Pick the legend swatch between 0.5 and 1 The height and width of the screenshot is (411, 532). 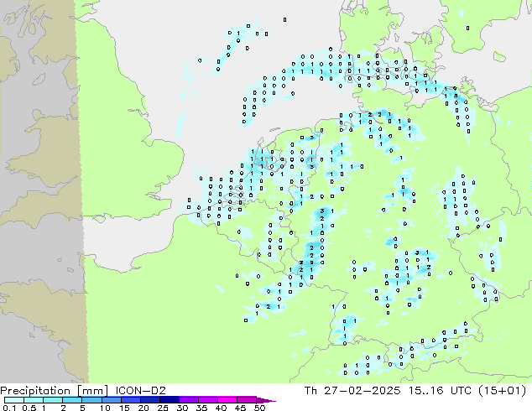pyautogui.click(x=34, y=400)
